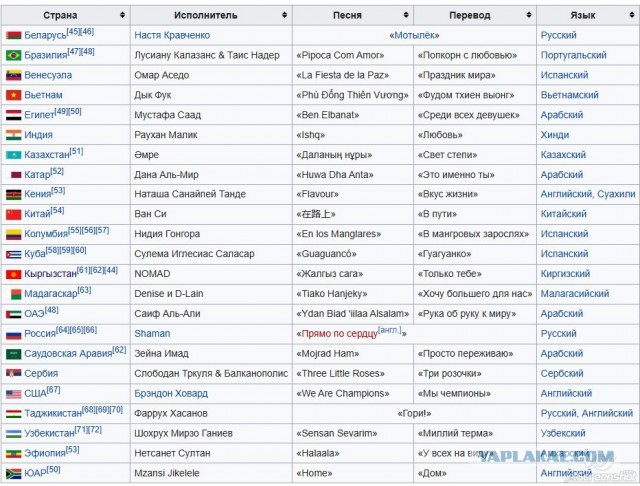Click the Russia flag icon
Image resolution: width=640 pixels, height=486 pixels.
13,334
